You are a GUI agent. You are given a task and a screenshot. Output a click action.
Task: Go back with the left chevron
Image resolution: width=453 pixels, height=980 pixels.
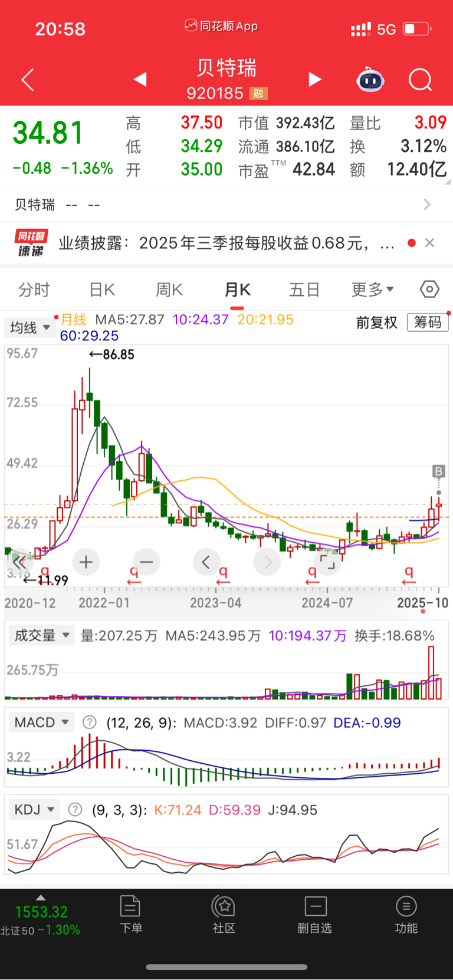click(28, 80)
